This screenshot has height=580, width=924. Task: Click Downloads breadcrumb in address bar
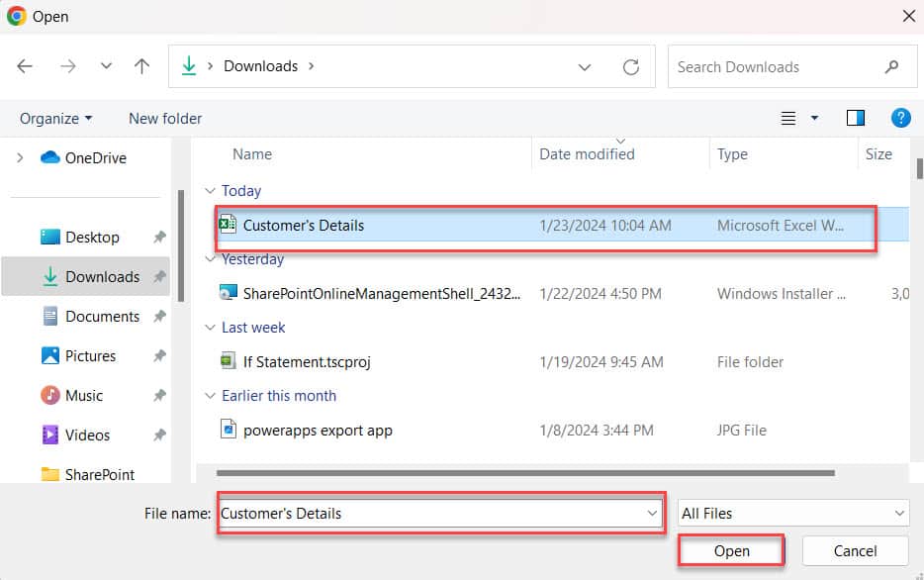pos(260,66)
